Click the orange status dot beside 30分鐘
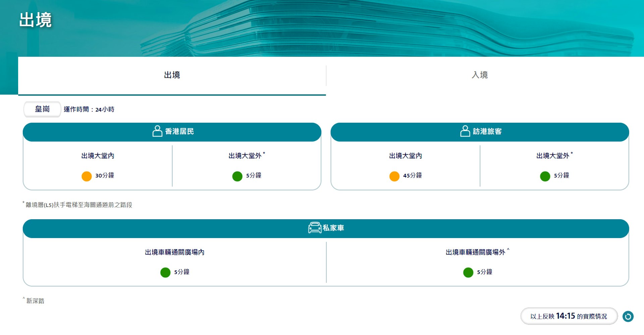 click(x=87, y=176)
